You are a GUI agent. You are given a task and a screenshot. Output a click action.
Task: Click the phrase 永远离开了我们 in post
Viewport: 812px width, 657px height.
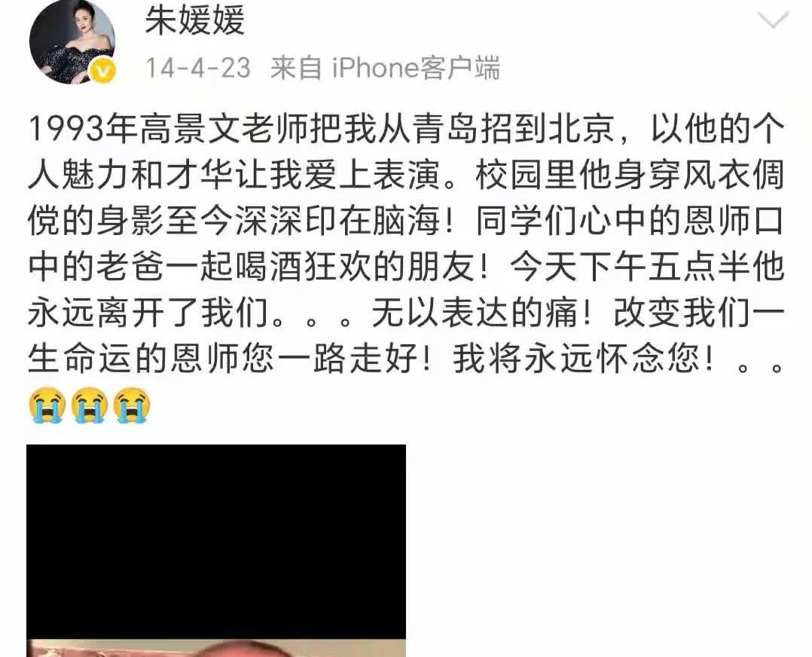pyautogui.click(x=148, y=313)
